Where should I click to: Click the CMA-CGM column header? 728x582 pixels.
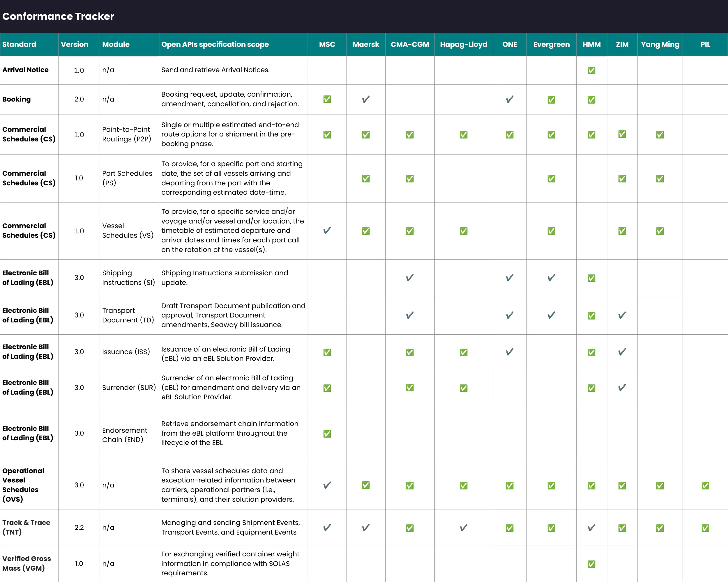click(410, 44)
